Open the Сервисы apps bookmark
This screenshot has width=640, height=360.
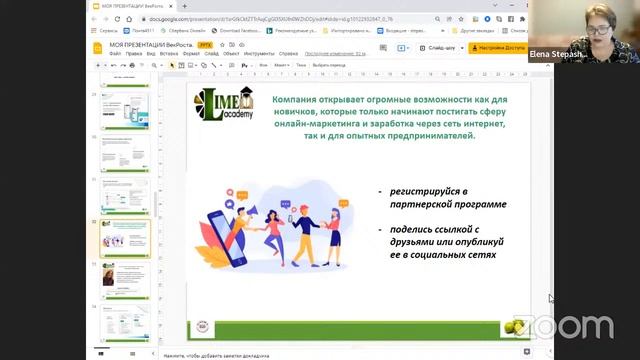pyautogui.click(x=104, y=31)
